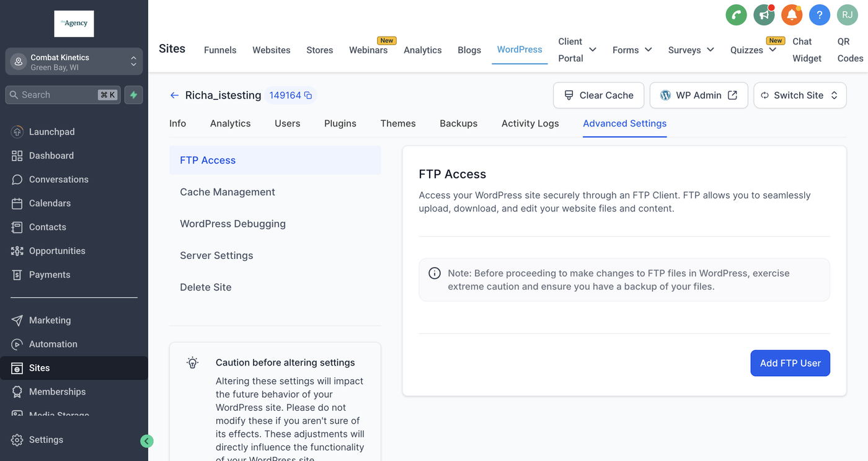This screenshot has height=461, width=868.
Task: Expand the Surveys menu dropdown
Action: [691, 50]
